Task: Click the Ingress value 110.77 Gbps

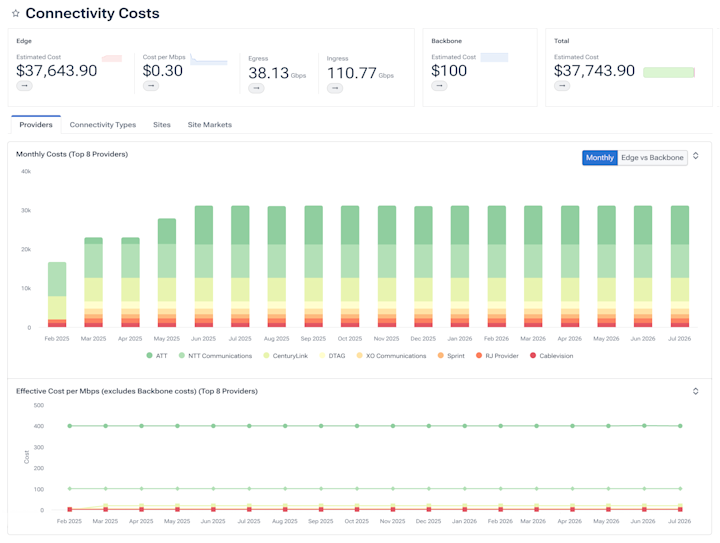Action: [x=360, y=73]
